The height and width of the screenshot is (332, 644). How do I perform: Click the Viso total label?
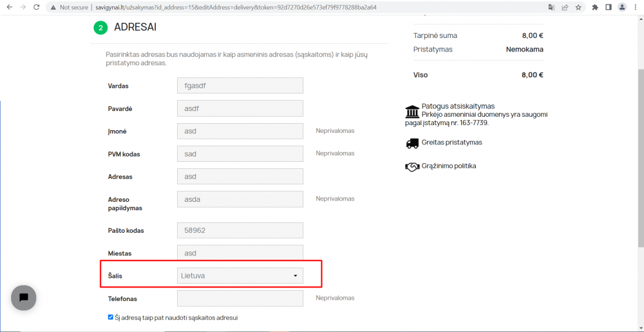coord(421,75)
